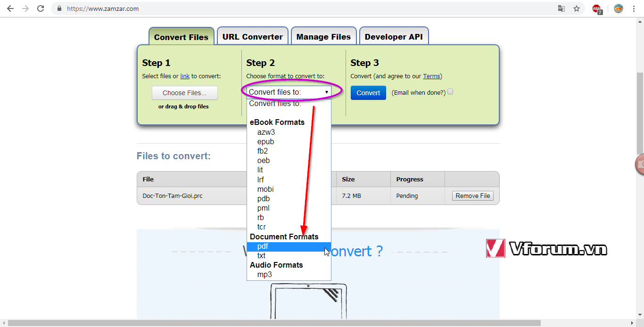Pick the blank Convert files to option in the list
Screen dimensions: 644x327
[289, 104]
